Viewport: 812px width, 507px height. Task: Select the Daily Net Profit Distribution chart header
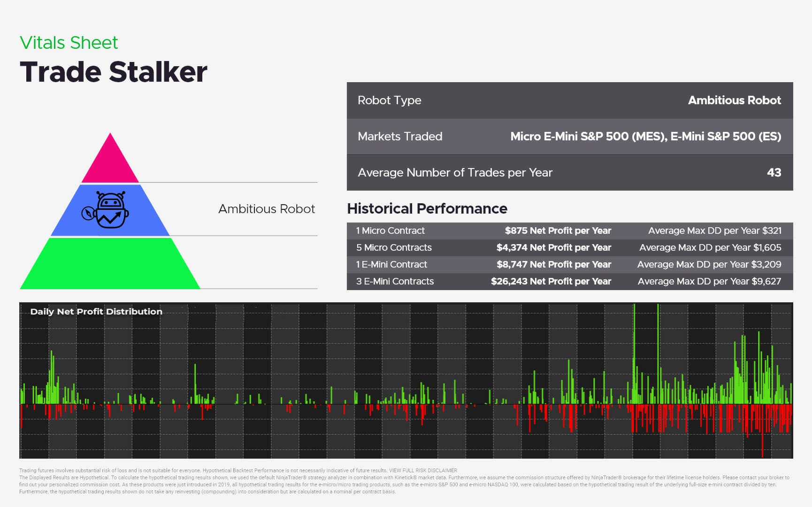point(96,311)
